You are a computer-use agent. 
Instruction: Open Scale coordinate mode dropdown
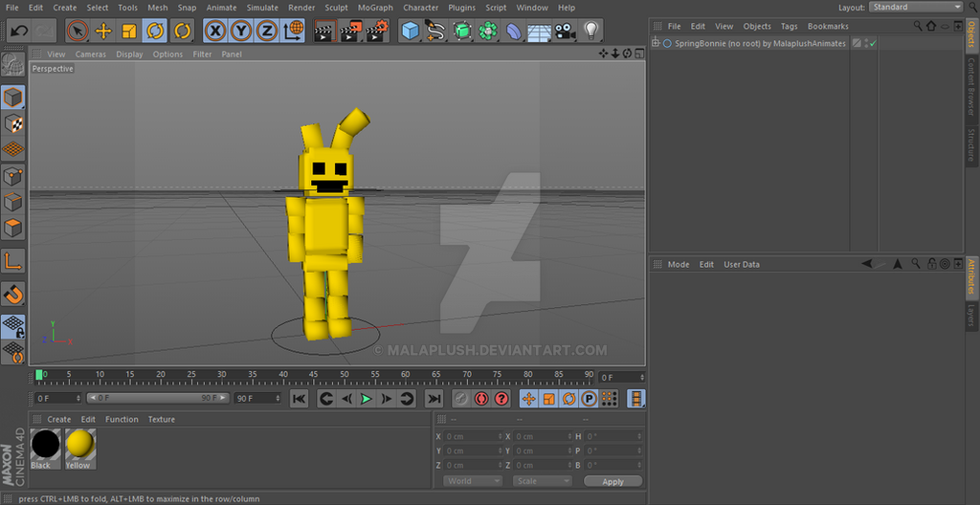[542, 481]
